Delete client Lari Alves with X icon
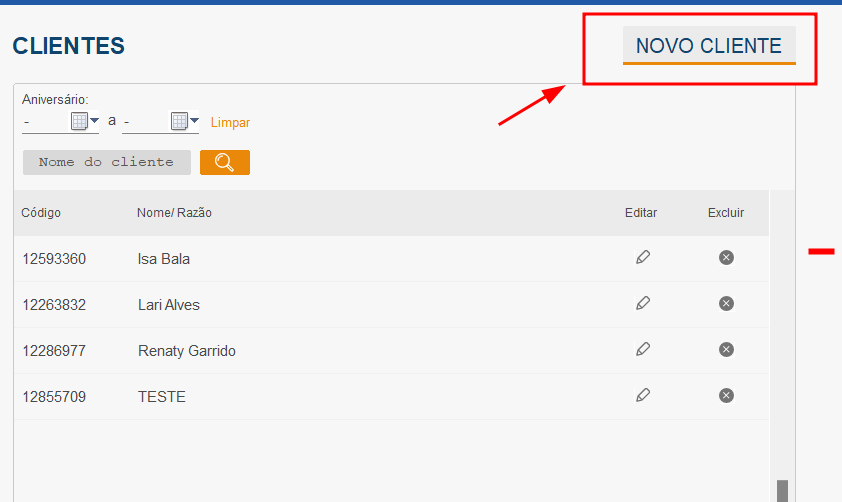 [726, 304]
